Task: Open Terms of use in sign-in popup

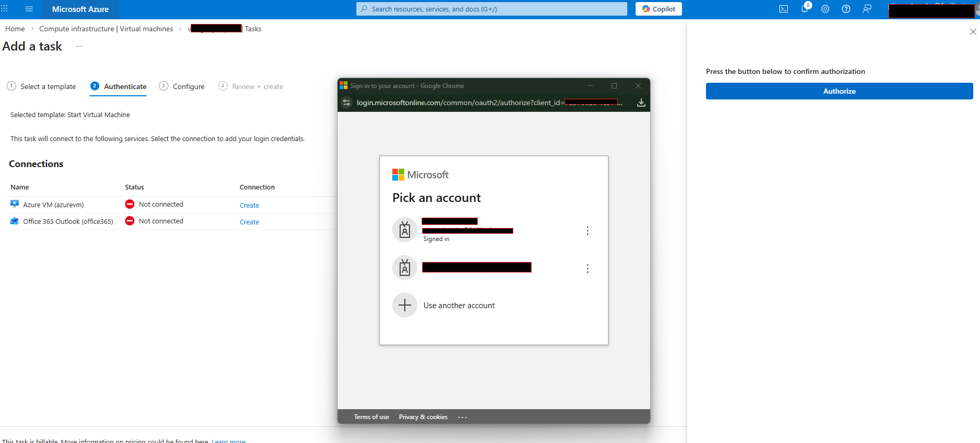Action: (371, 417)
